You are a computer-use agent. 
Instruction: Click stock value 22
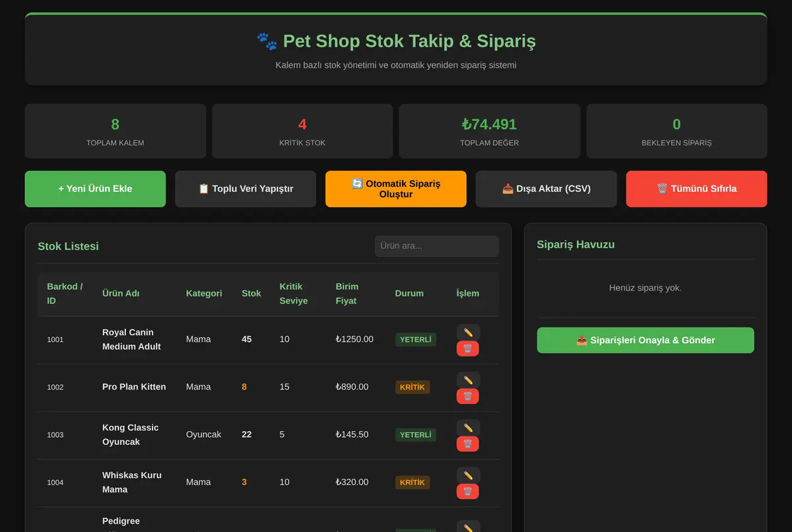coord(247,434)
